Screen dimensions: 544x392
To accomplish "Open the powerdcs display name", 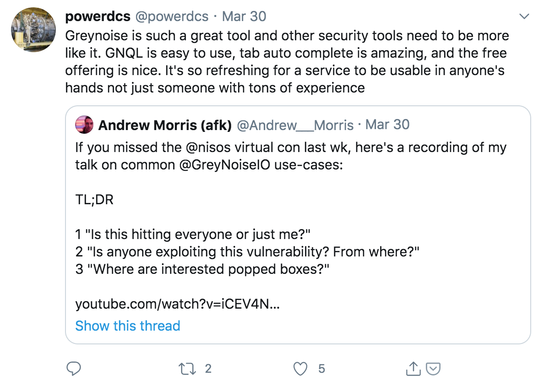I will 98,16.
